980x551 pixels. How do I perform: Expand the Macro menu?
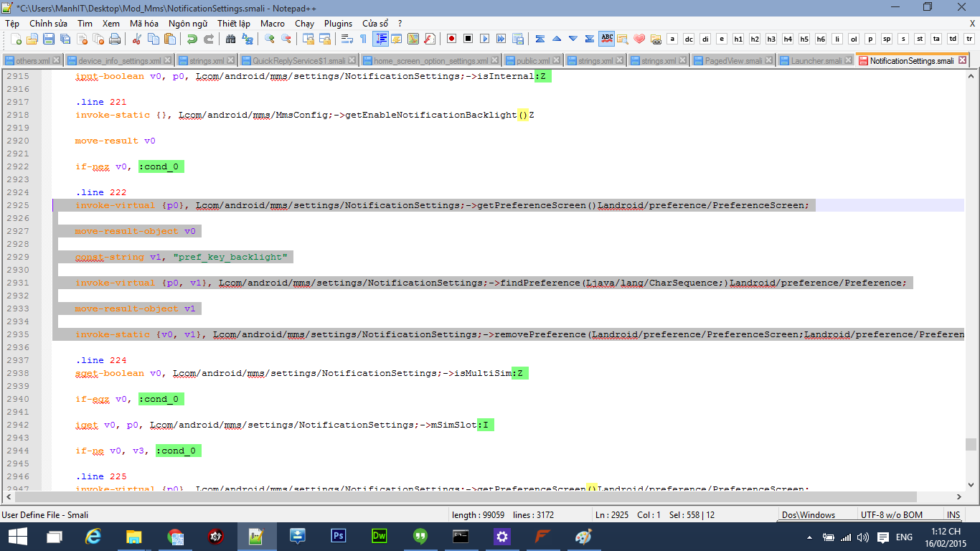tap(273, 24)
